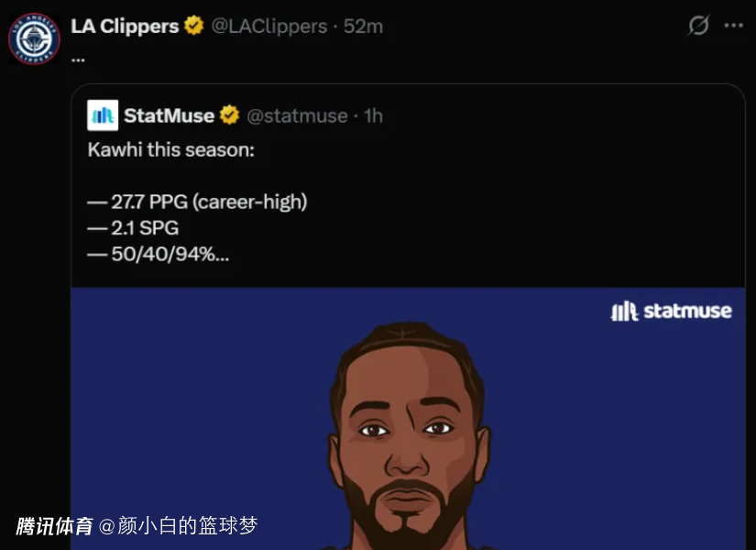Open the Kawhi cartoon image
This screenshot has width=756, height=550.
[x=408, y=419]
